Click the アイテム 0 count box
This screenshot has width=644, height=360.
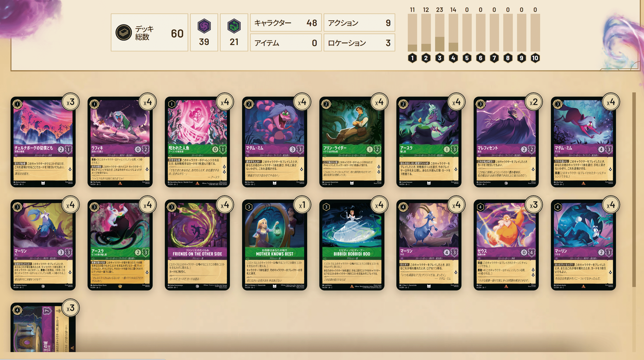286,43
